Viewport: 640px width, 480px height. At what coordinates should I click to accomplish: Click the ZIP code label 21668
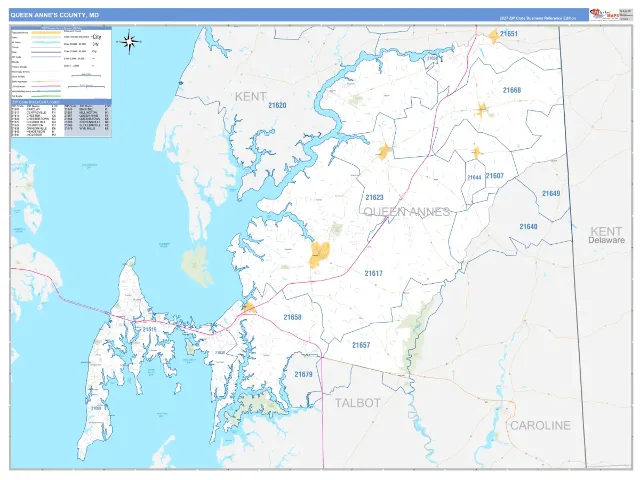tap(511, 90)
